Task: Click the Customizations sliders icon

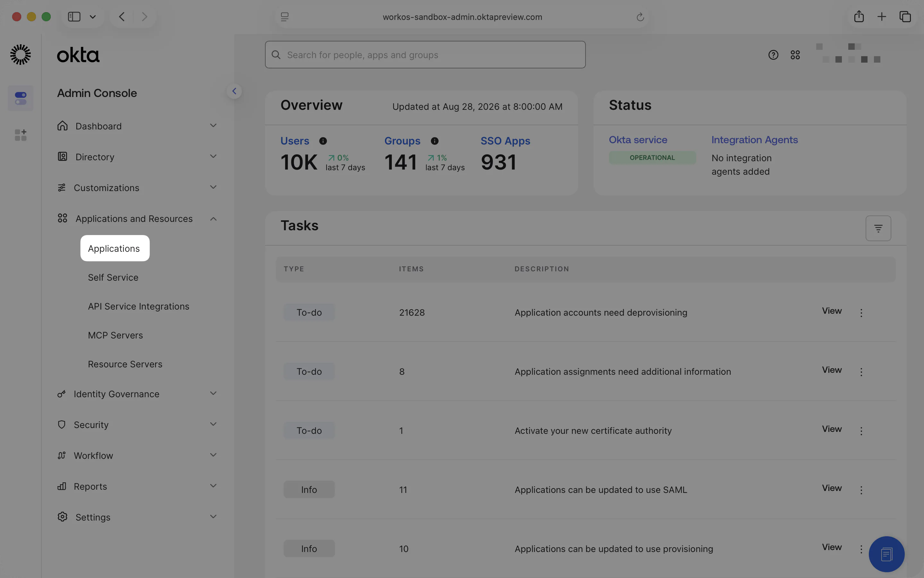Action: (62, 188)
